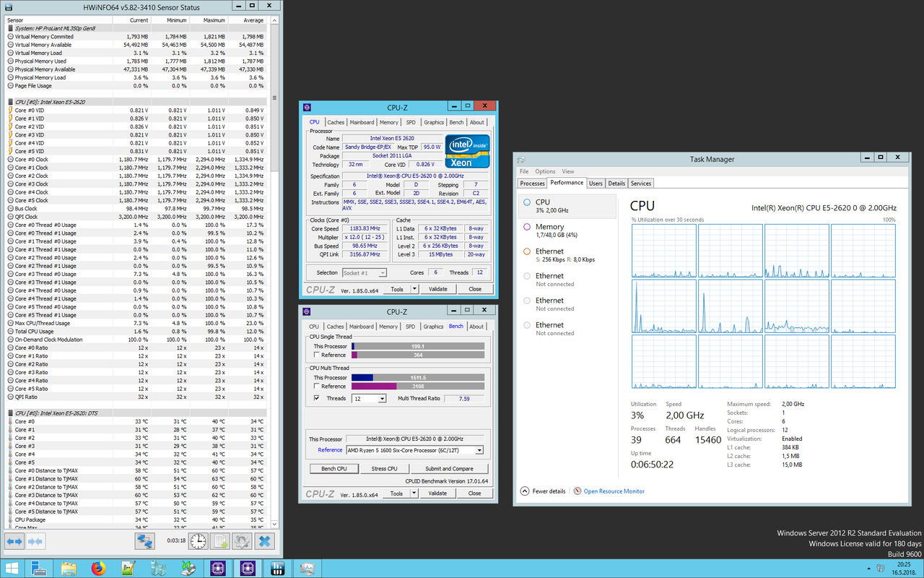Open Resource Monitor link

click(x=614, y=491)
